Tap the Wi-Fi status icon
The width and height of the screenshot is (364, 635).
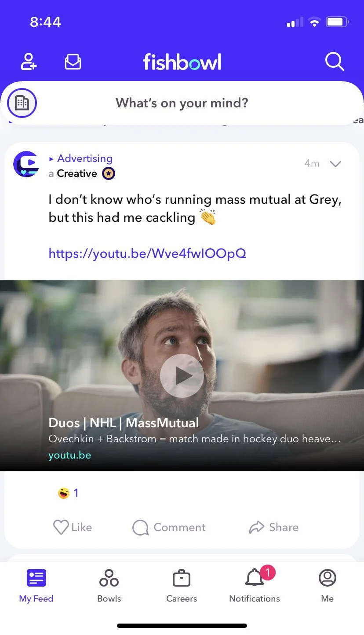click(314, 22)
